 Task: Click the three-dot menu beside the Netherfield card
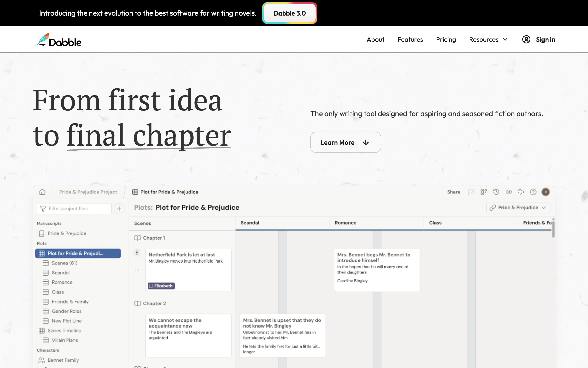point(137,270)
